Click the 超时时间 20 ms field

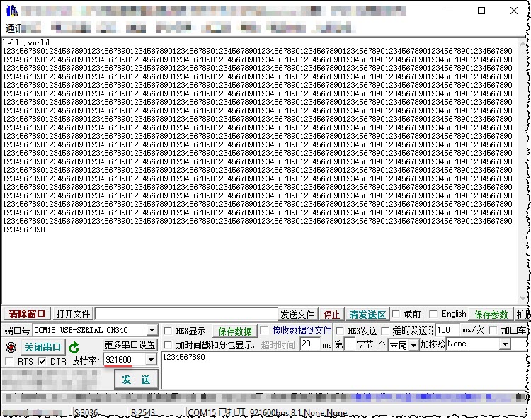coord(309,344)
